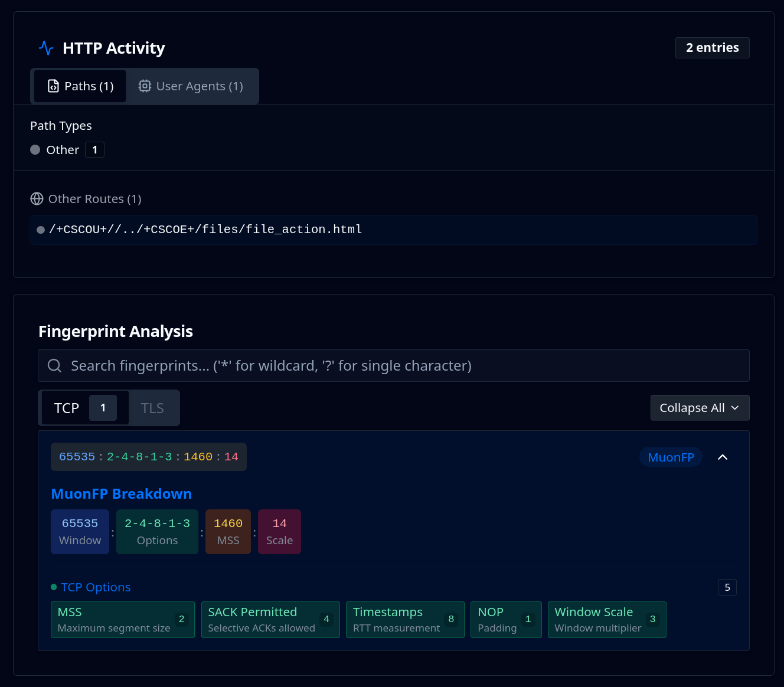
Task: Click the chip icon on User Agents tab
Action: [145, 86]
